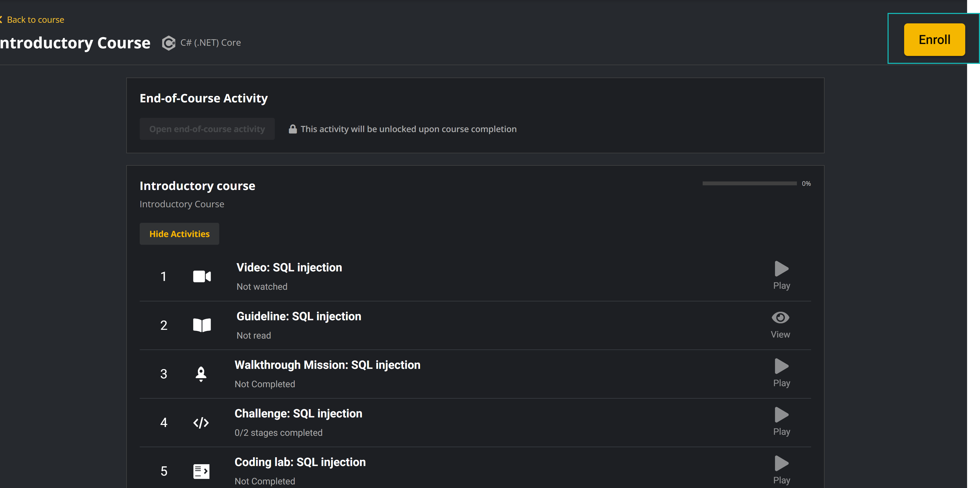Click the padlock icon beside unlock message
Viewport: 980px width, 488px height.
293,129
